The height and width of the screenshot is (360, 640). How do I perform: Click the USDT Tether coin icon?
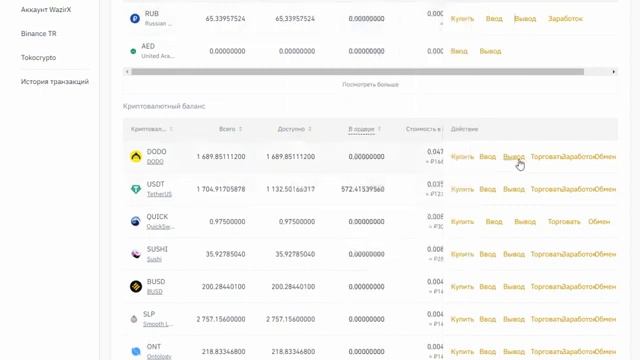tap(136, 189)
